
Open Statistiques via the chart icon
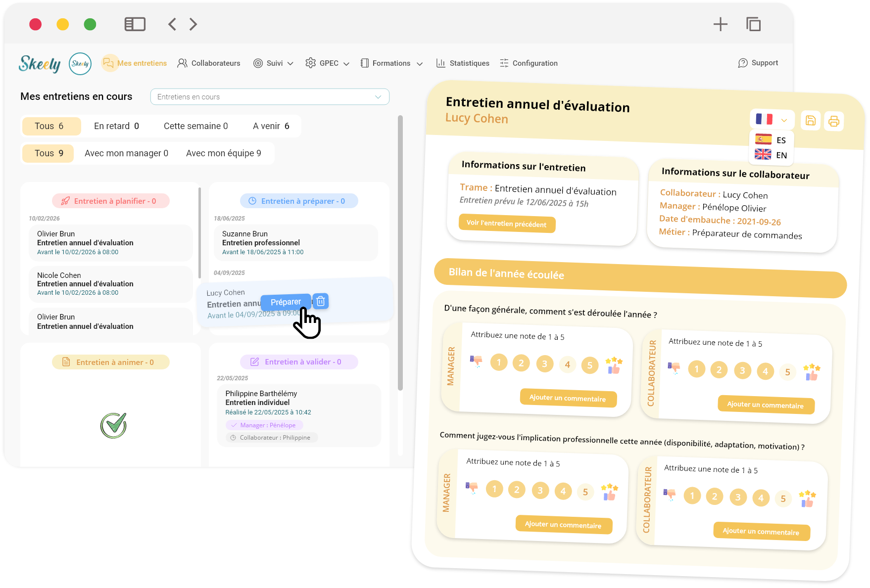440,63
